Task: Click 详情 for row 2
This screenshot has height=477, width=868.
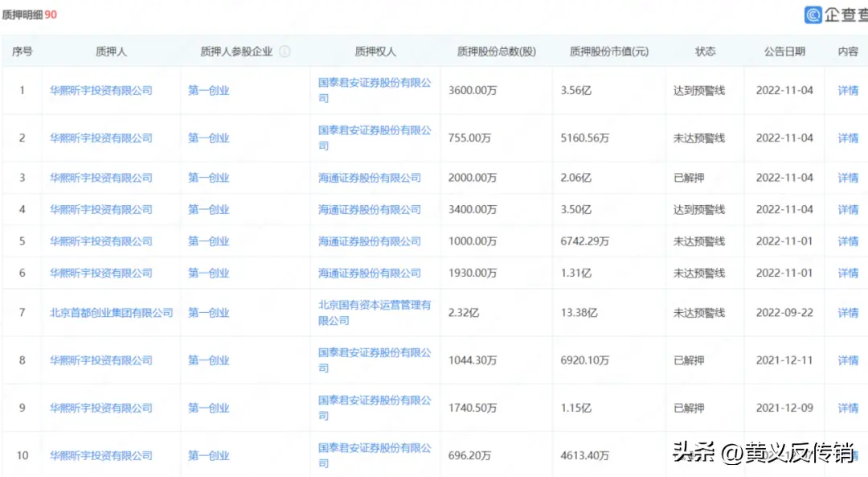Action: point(848,138)
